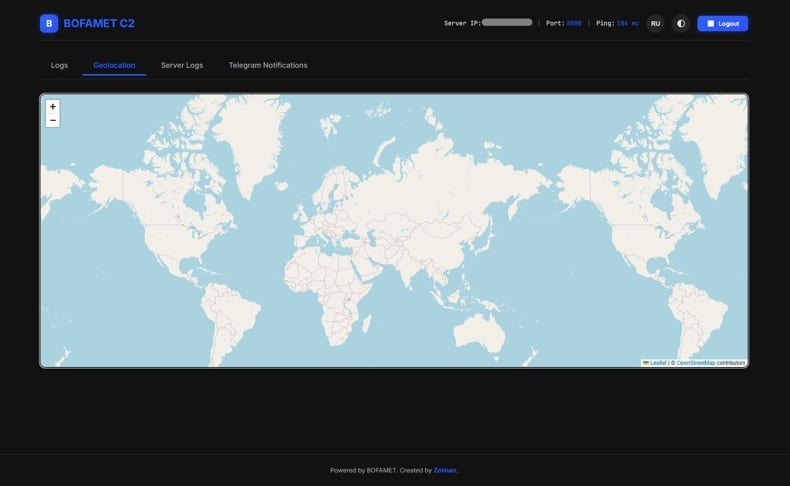
Task: Click the Port number value
Action: point(574,23)
